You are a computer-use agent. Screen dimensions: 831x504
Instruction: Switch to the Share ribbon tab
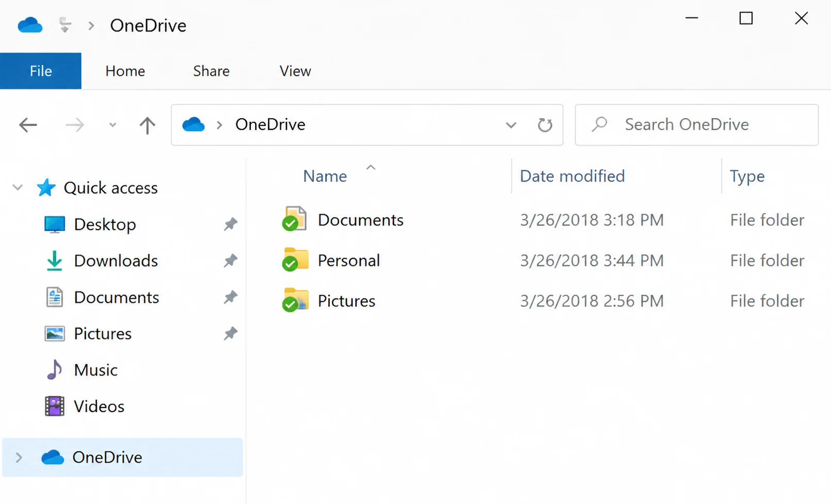(x=211, y=71)
